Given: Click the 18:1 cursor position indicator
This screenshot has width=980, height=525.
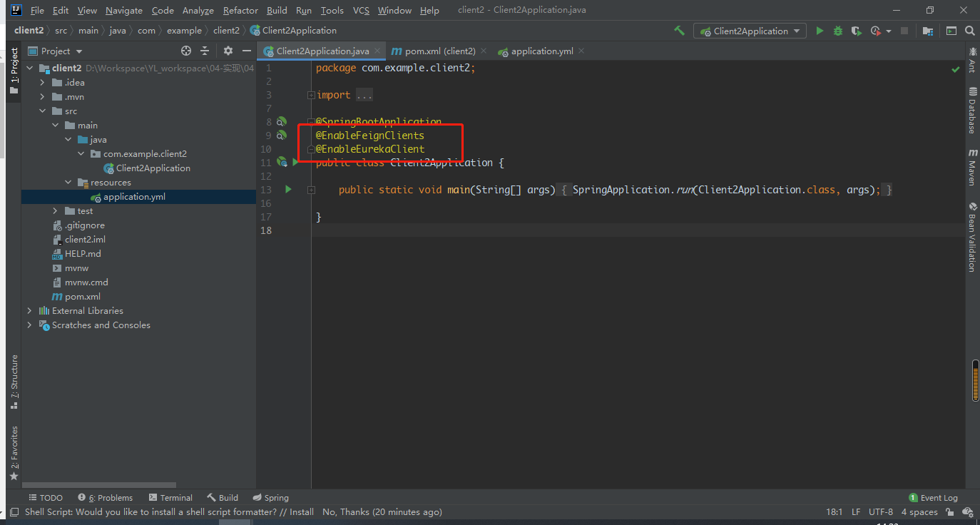Looking at the screenshot, I should [834, 512].
